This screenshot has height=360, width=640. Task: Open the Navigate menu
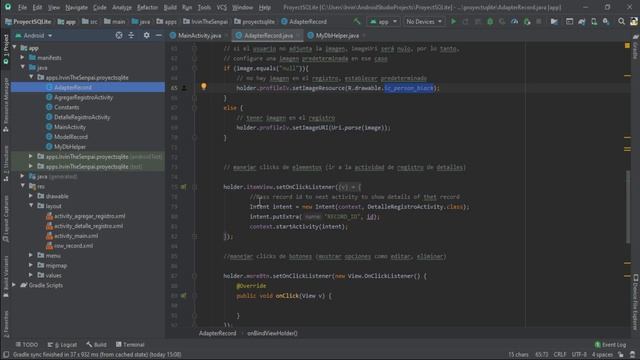pyautogui.click(x=76, y=7)
